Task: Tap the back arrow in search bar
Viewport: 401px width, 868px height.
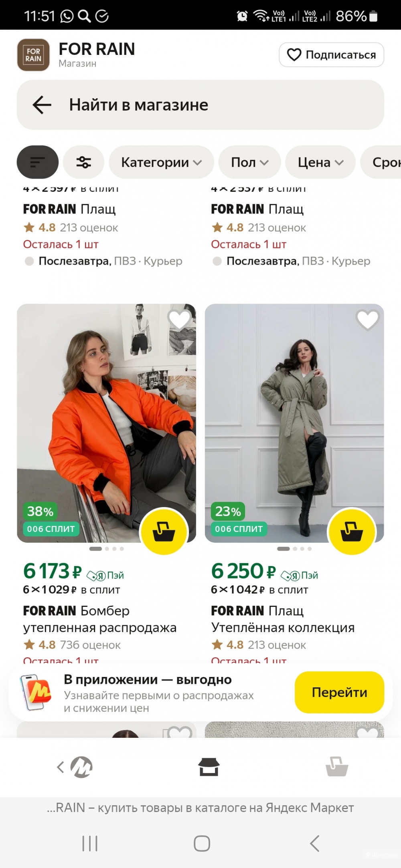Action: 42,105
